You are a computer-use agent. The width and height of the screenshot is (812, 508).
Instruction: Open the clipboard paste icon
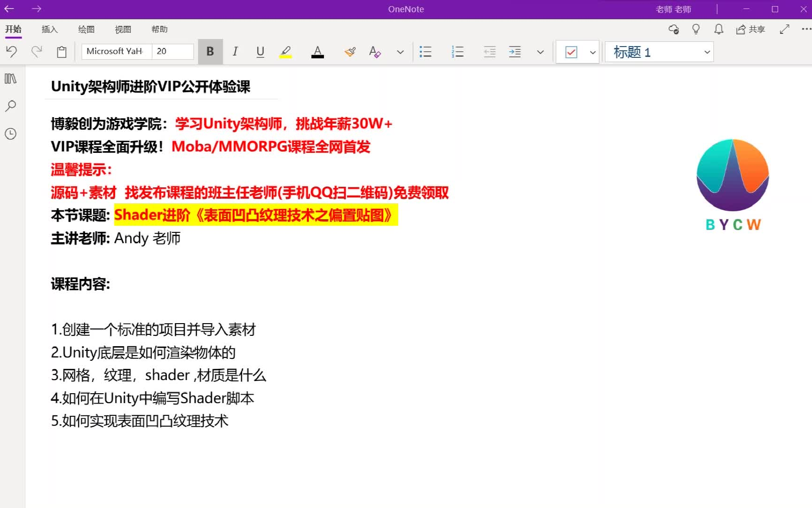click(62, 52)
